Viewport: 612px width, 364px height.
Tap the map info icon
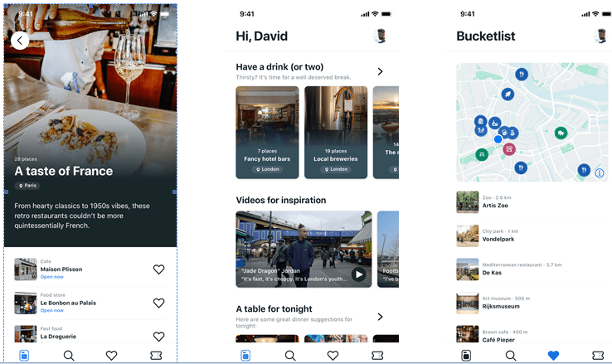pos(600,172)
